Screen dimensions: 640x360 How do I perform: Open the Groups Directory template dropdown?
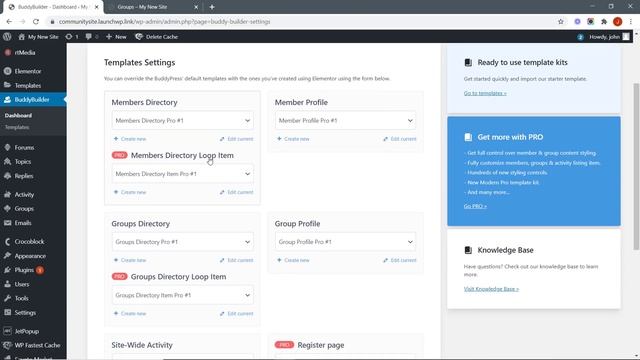tap(182, 242)
